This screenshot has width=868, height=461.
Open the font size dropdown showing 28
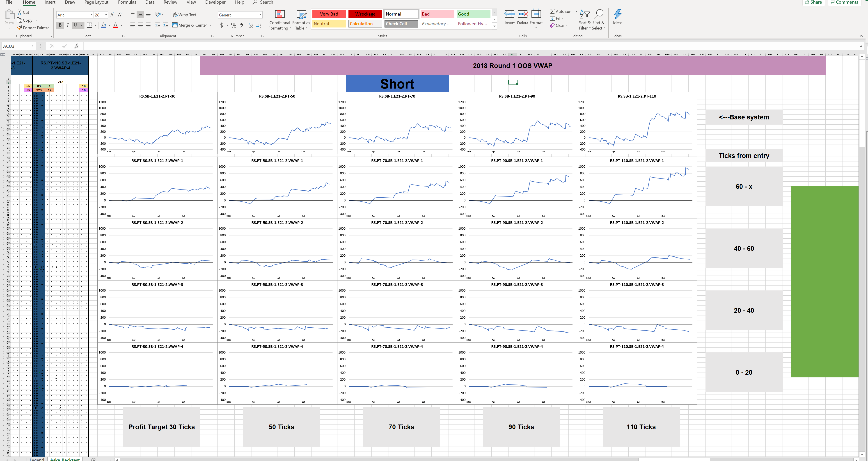click(106, 15)
